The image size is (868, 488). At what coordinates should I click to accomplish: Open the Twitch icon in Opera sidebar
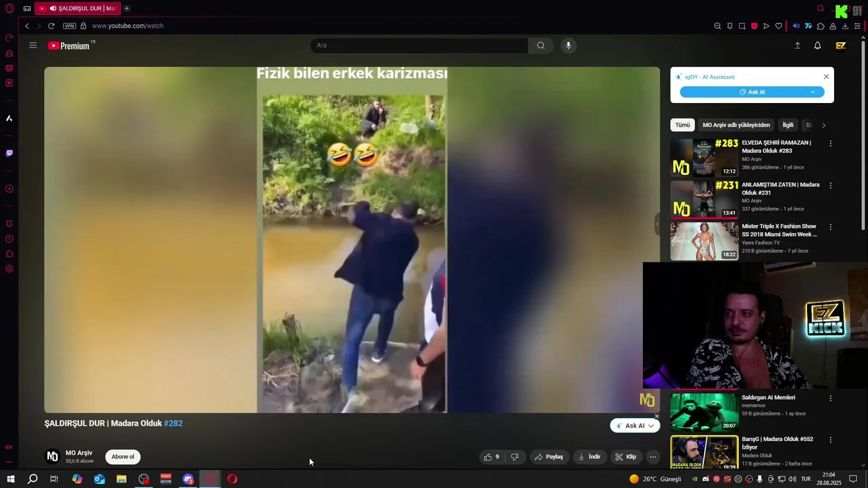click(x=9, y=153)
